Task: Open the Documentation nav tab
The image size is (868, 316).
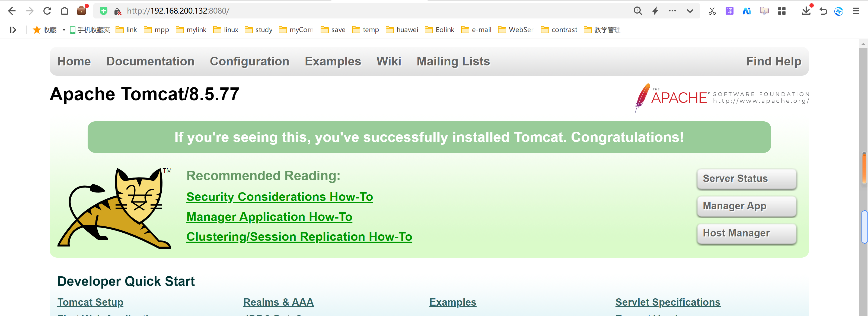Action: (150, 61)
